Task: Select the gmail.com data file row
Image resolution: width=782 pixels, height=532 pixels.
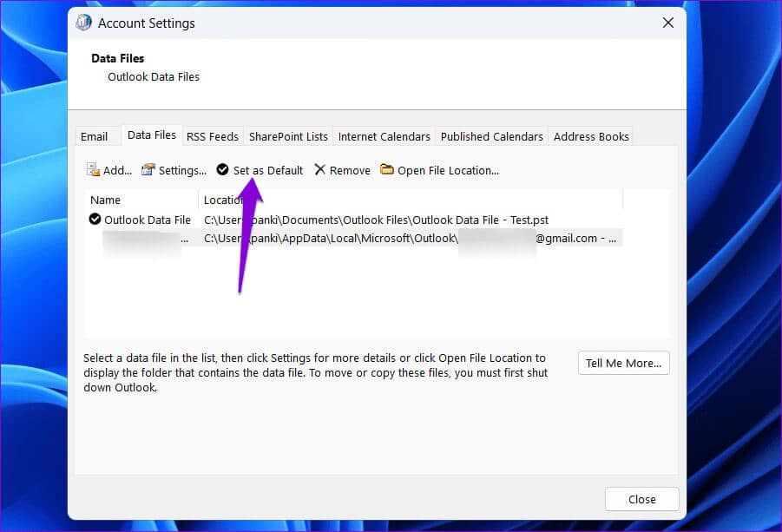Action: click(353, 239)
